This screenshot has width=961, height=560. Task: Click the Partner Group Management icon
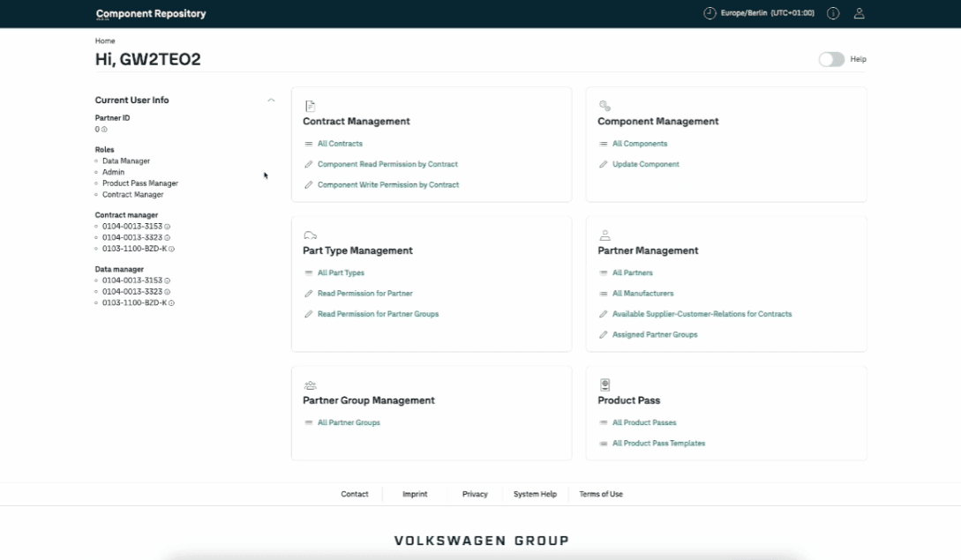click(310, 385)
